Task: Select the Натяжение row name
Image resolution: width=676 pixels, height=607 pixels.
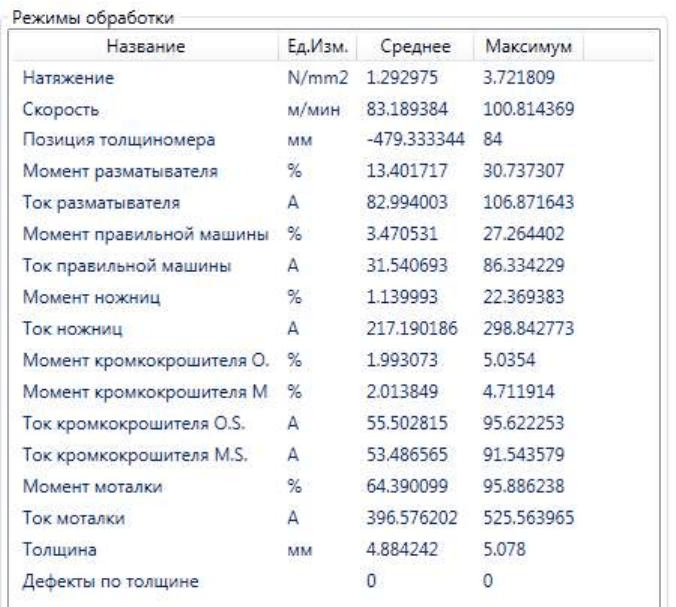Action: [x=68, y=78]
